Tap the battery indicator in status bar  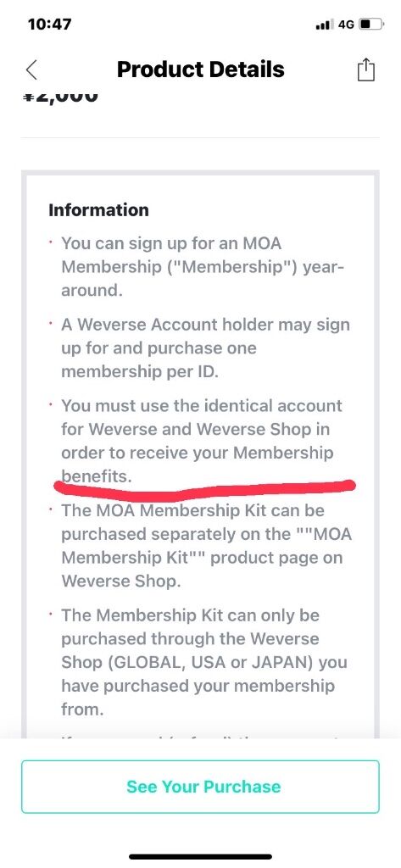[371, 25]
